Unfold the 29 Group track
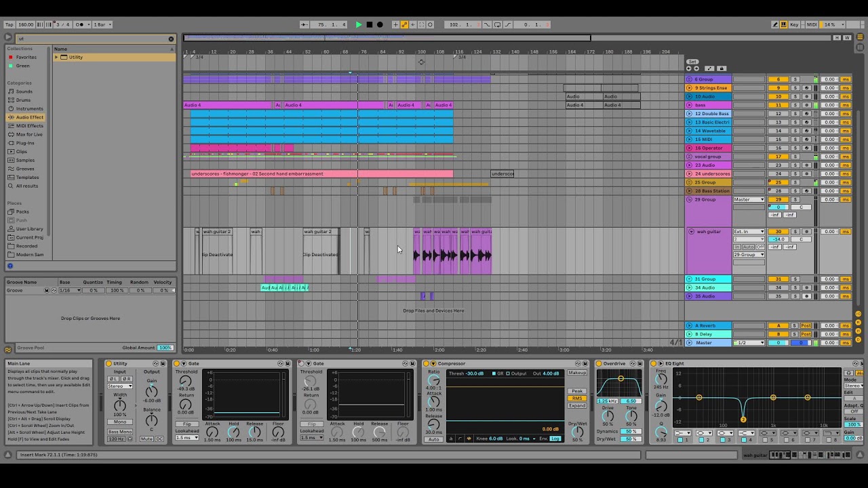The image size is (868, 488). click(690, 200)
